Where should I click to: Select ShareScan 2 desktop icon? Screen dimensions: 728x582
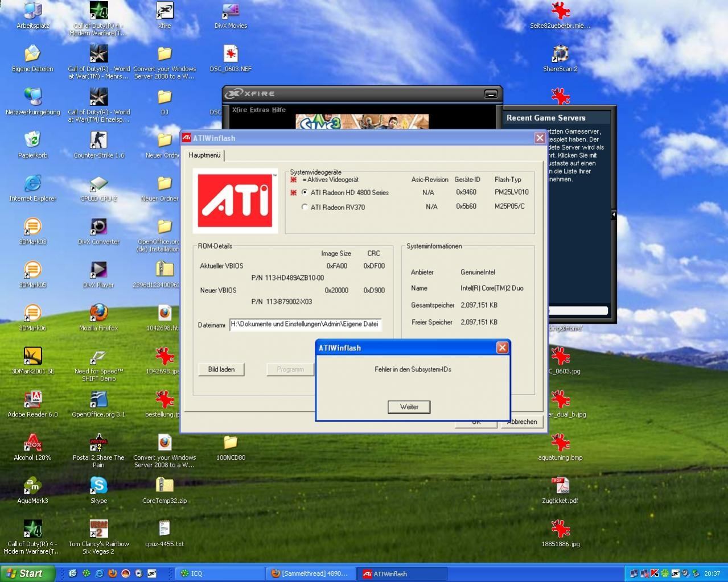tap(560, 59)
